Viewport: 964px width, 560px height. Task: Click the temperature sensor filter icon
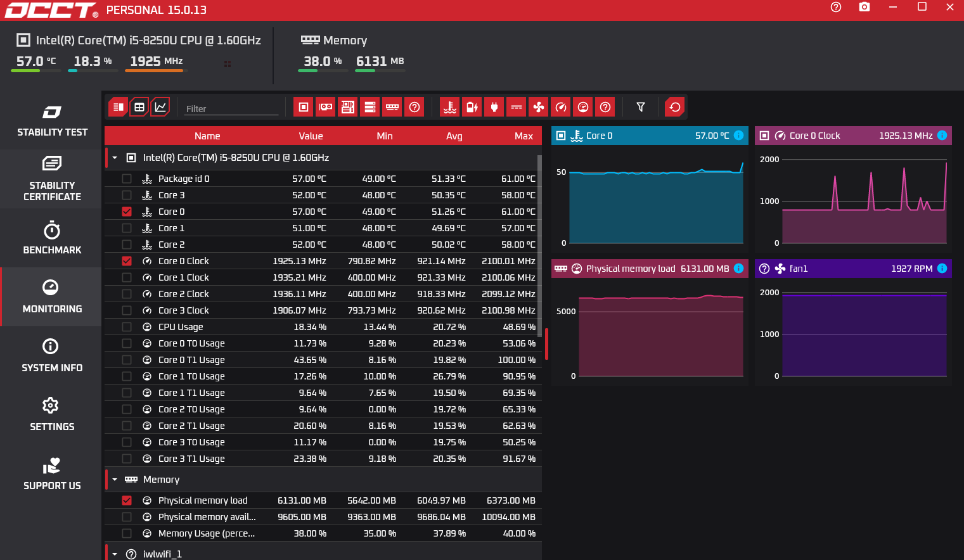450,107
